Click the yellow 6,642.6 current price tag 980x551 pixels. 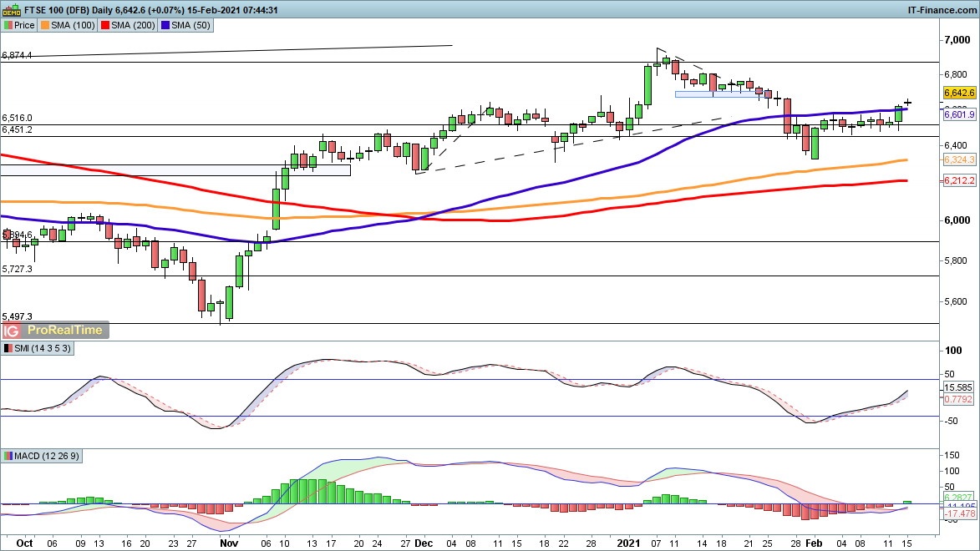point(959,94)
